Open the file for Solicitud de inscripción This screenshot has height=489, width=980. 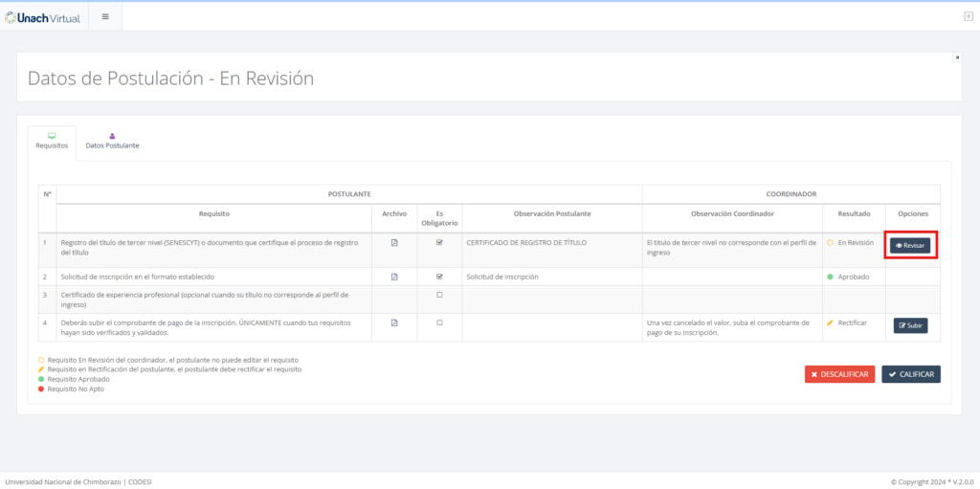coord(394,277)
